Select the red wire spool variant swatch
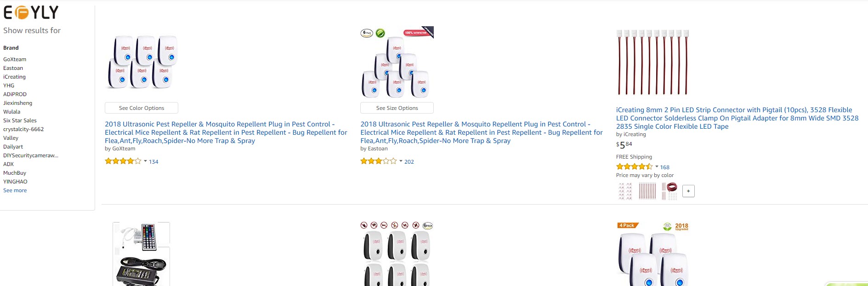 tap(669, 191)
